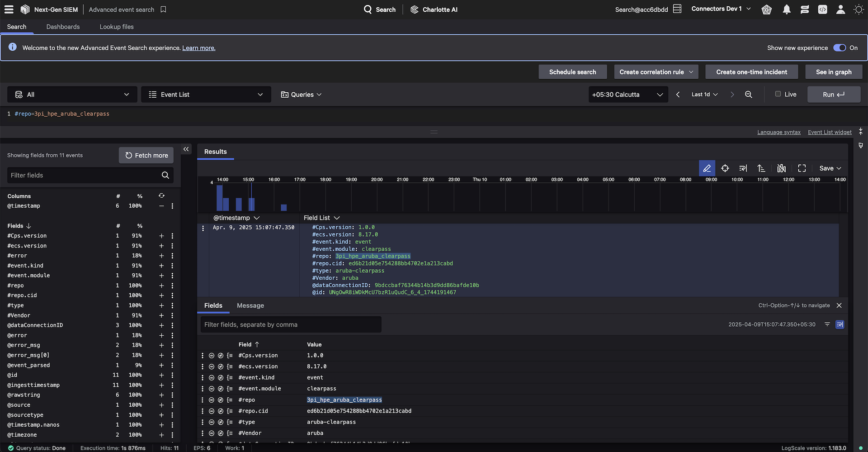Click the Run query button
868x452 pixels.
click(x=833, y=95)
